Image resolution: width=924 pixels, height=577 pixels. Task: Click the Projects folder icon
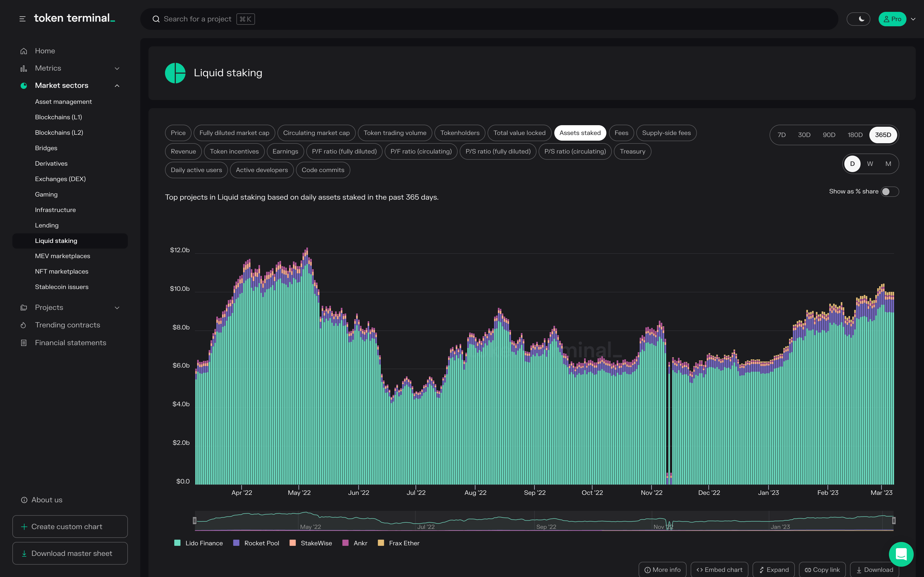point(24,308)
